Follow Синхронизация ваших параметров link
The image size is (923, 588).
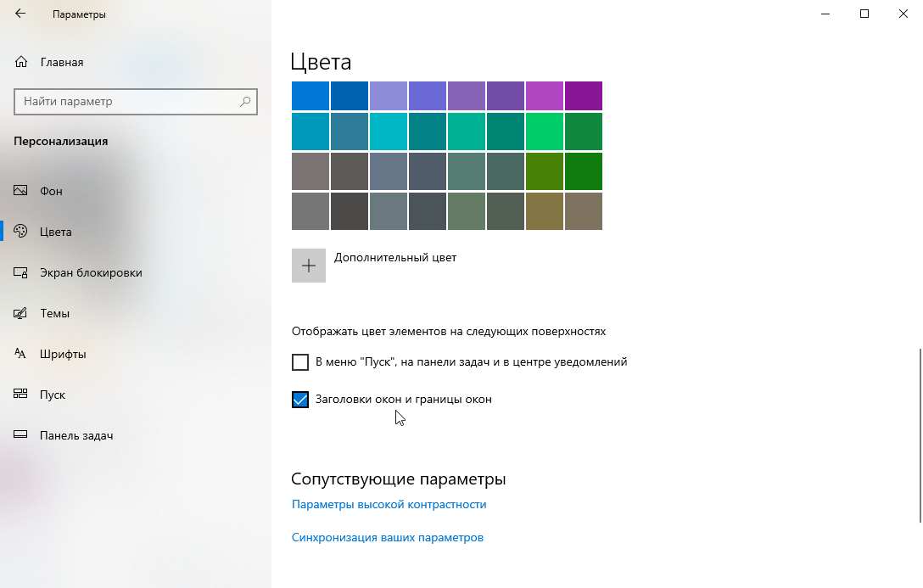tap(388, 537)
